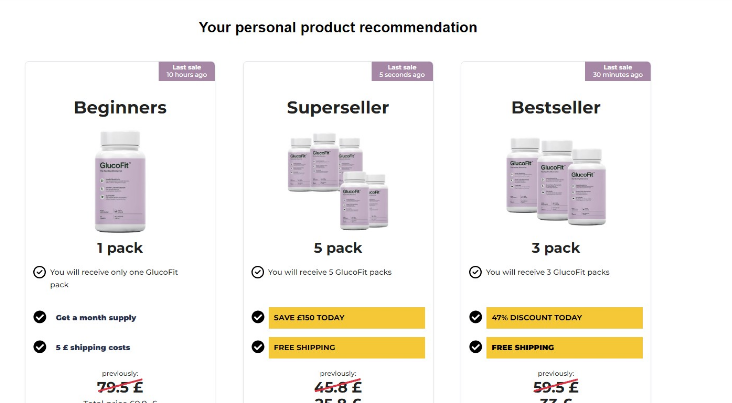Click the Superseller five bottles image

(338, 181)
